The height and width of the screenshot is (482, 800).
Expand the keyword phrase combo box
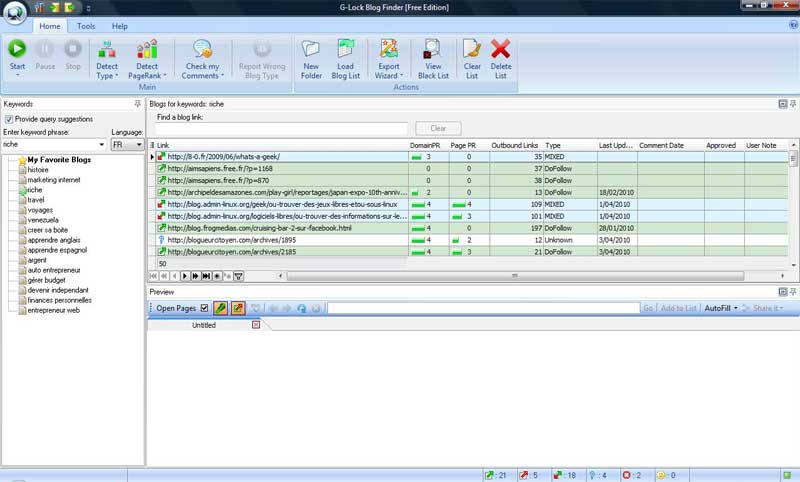101,144
